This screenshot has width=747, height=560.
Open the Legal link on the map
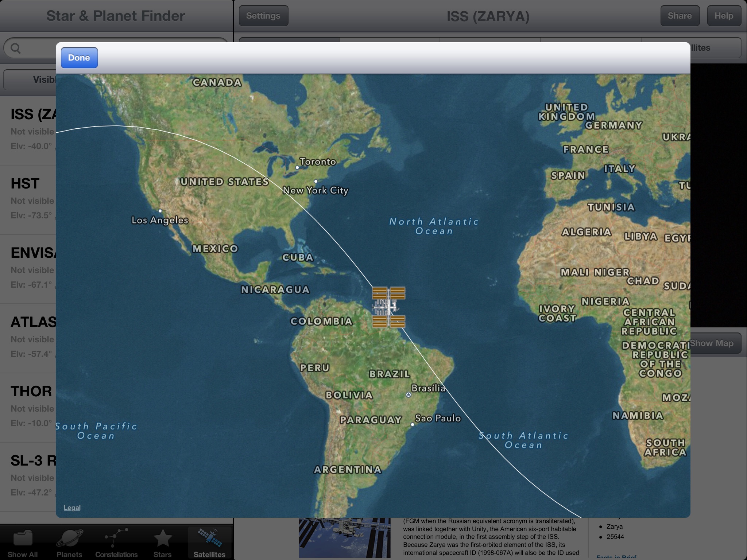[72, 507]
